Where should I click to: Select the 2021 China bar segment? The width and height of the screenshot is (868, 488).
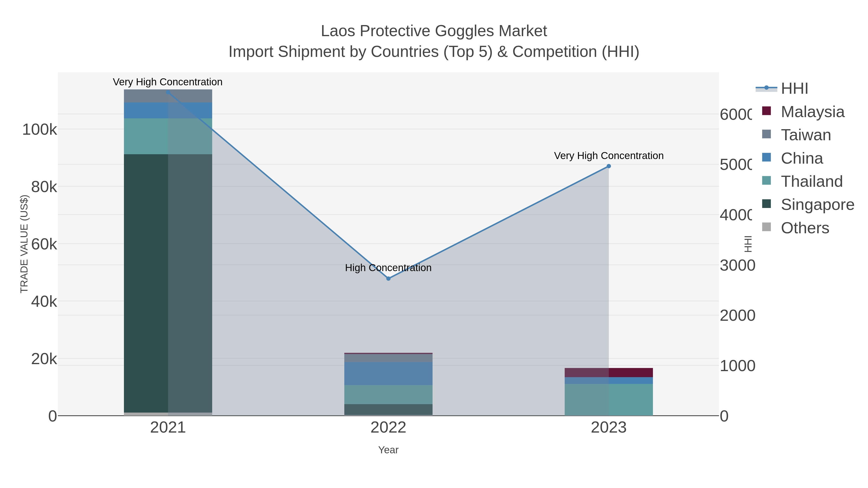point(168,110)
